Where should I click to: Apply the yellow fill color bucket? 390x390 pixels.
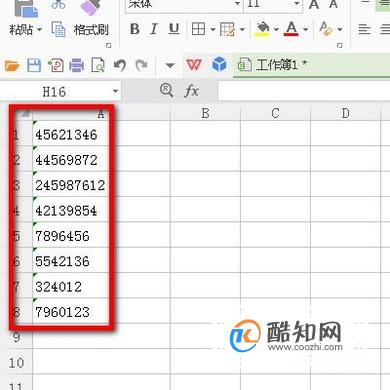[x=263, y=29]
